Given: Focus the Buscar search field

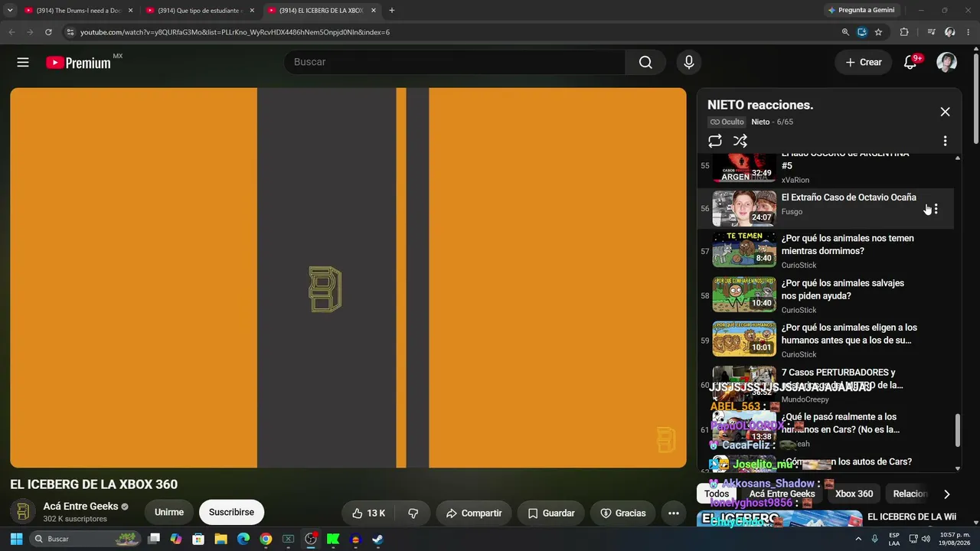Looking at the screenshot, I should pos(455,62).
